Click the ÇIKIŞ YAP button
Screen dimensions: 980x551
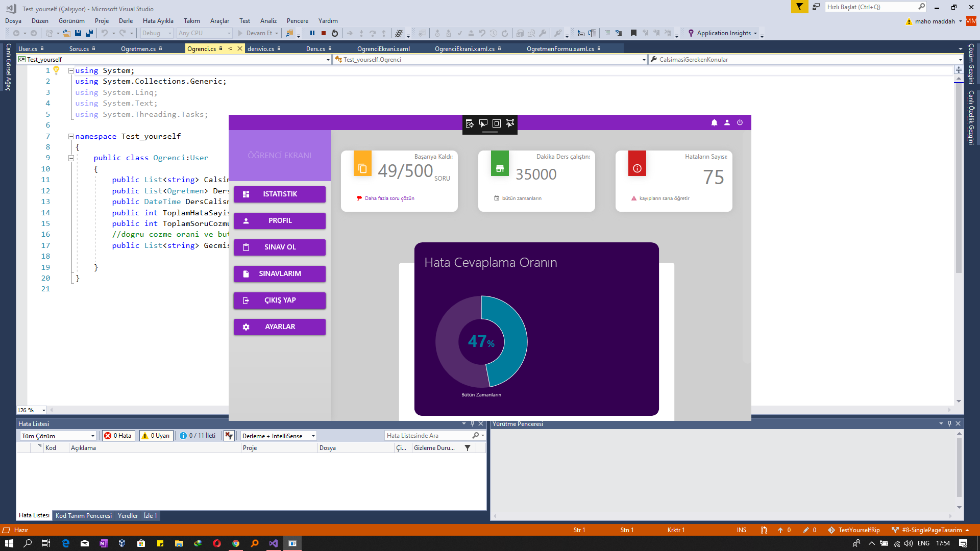click(x=280, y=300)
